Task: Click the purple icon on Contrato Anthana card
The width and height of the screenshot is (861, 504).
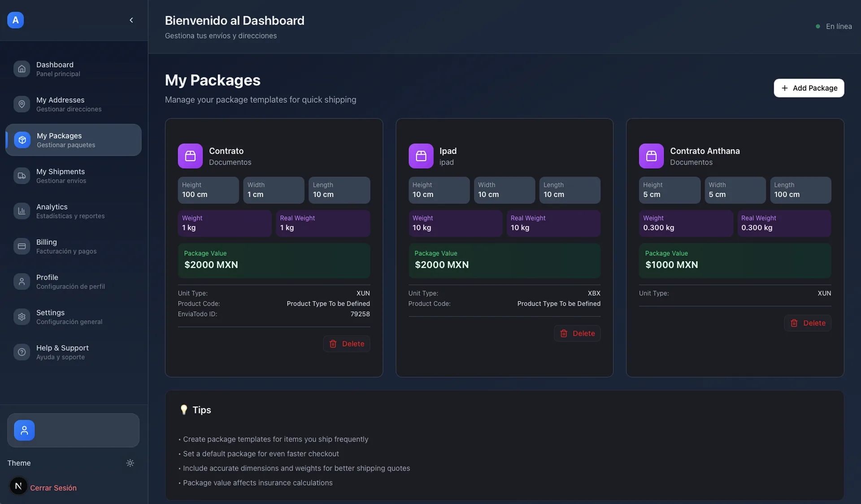Action: pos(651,156)
